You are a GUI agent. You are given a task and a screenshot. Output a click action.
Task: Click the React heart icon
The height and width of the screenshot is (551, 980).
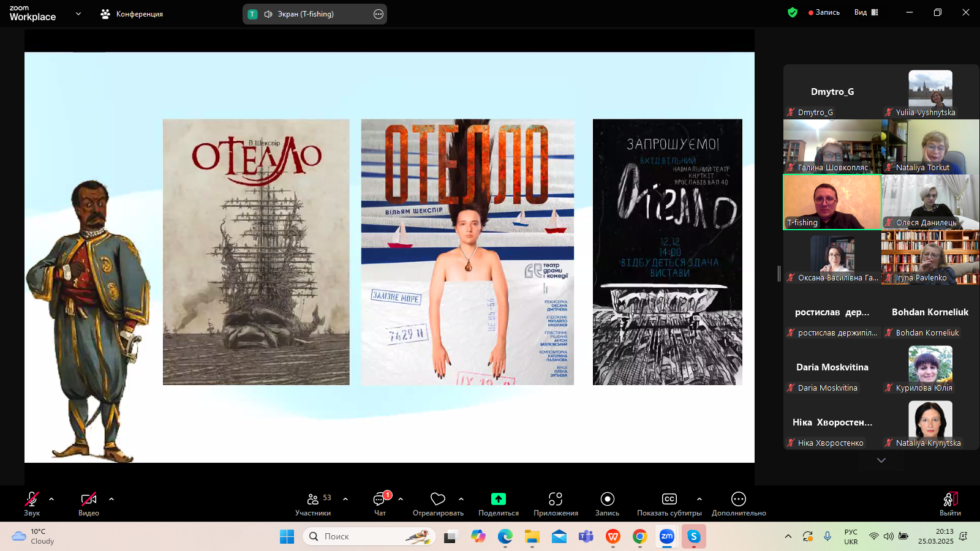pyautogui.click(x=437, y=500)
